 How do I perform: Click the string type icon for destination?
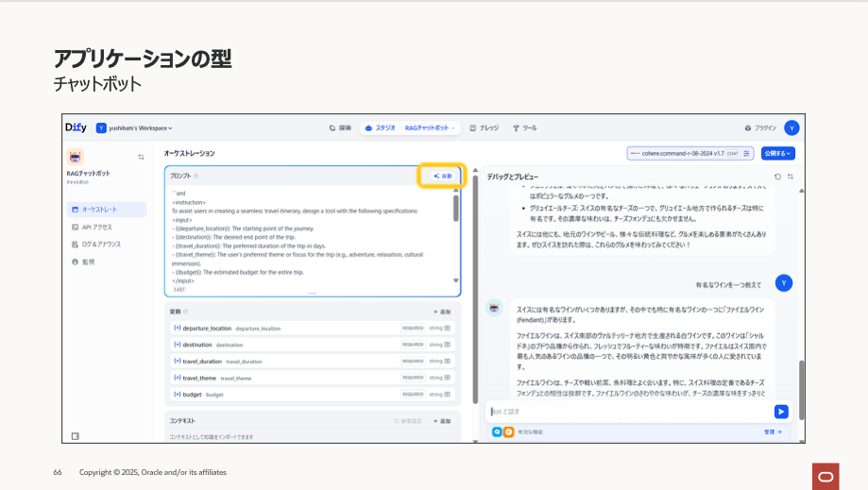[x=448, y=345]
